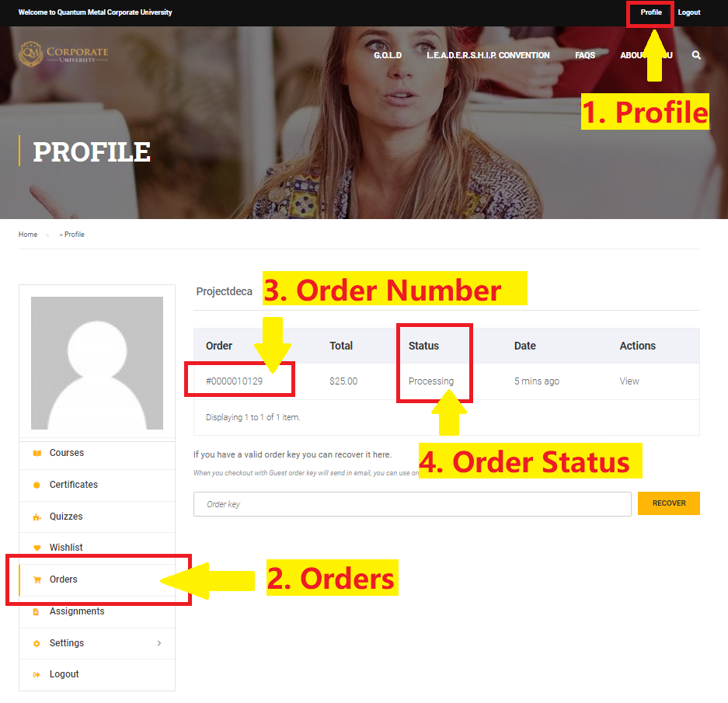Click the sidebar Logout exit icon
Viewport: 728px width, 703px height.
pos(37,675)
